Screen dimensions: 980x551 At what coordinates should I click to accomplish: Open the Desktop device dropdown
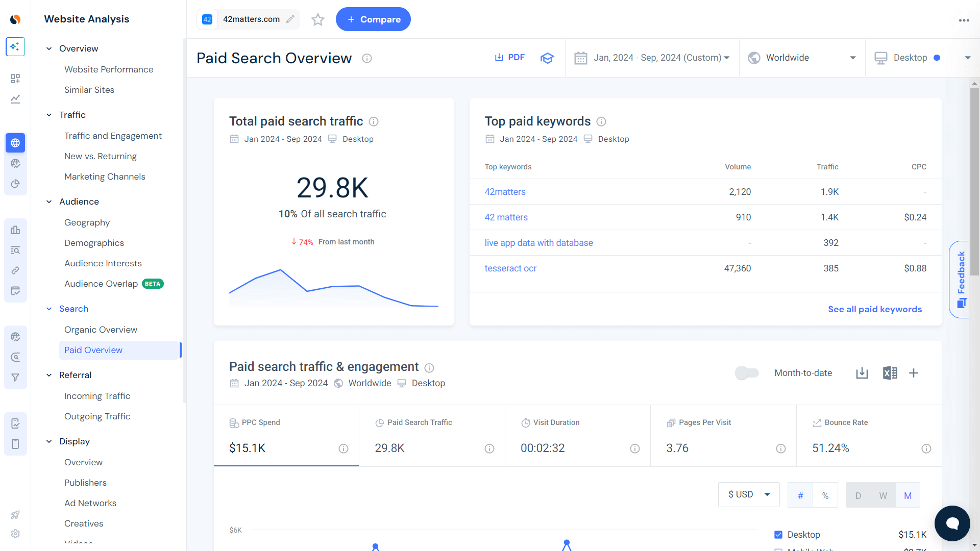click(x=923, y=58)
